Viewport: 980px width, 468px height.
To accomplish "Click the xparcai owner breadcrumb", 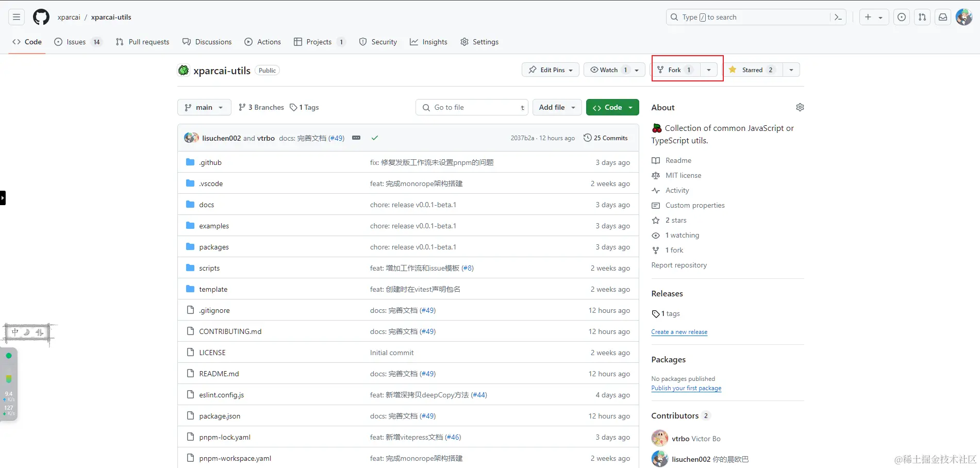I will click(x=69, y=17).
